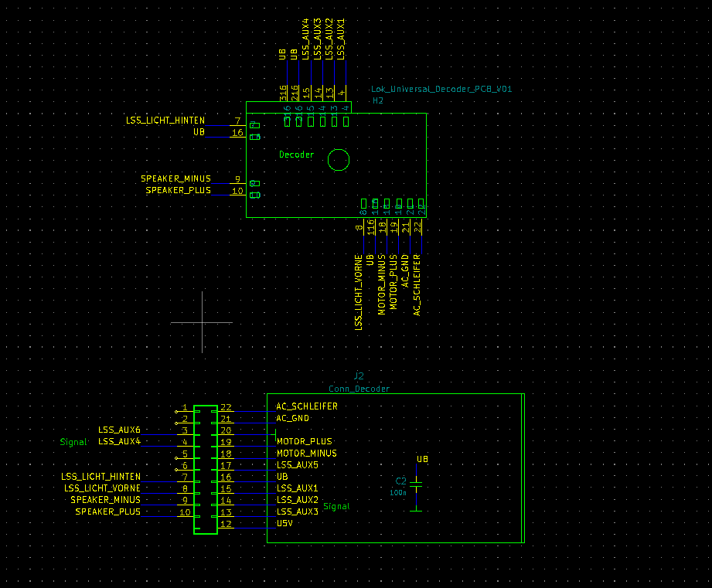Click pin 7 on the Decoder's left side
The image size is (712, 588).
[237, 121]
